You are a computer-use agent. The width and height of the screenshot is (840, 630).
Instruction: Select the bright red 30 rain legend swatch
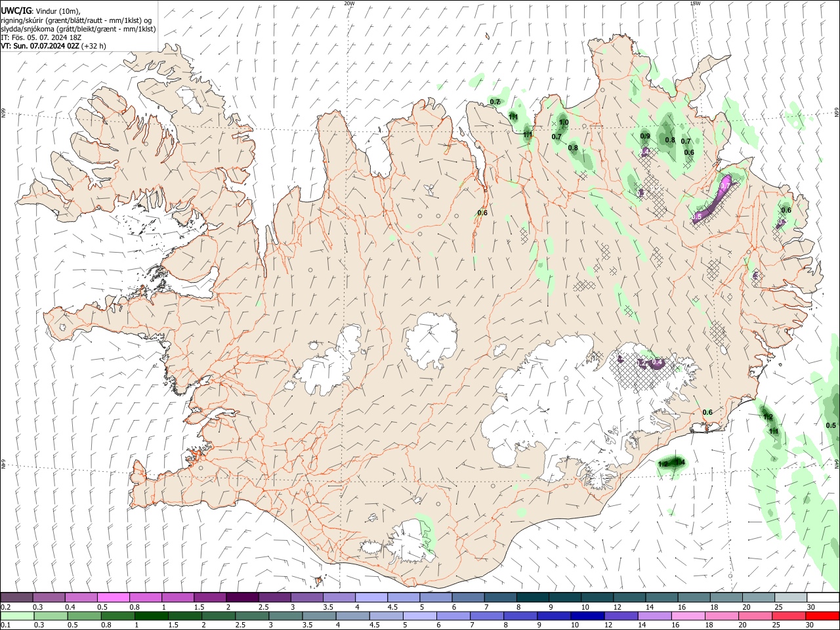coord(822,616)
